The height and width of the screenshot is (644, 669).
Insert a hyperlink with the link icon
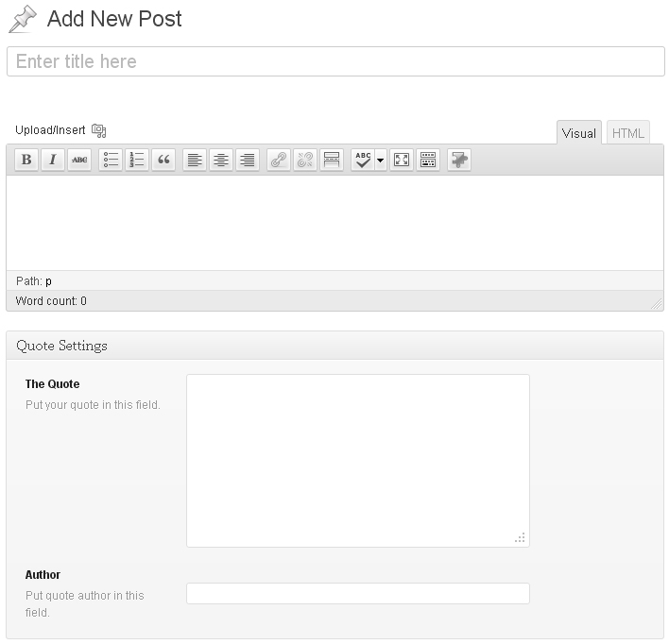279,160
